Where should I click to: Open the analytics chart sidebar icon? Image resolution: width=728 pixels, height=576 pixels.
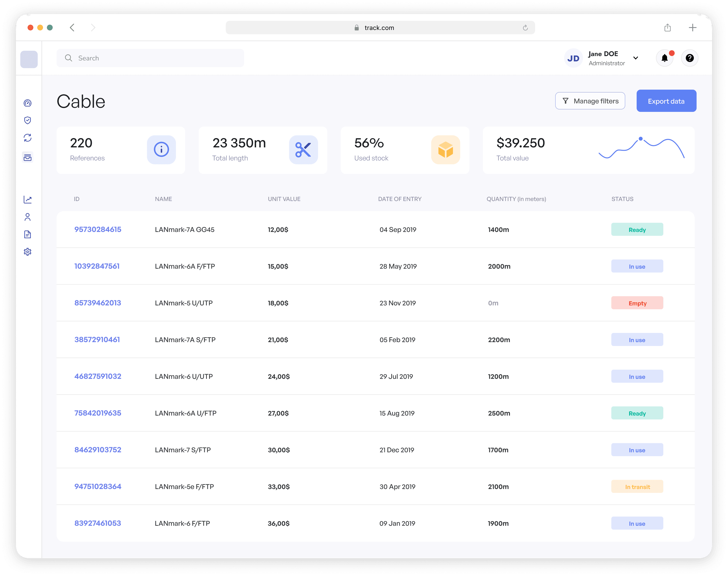[28, 200]
